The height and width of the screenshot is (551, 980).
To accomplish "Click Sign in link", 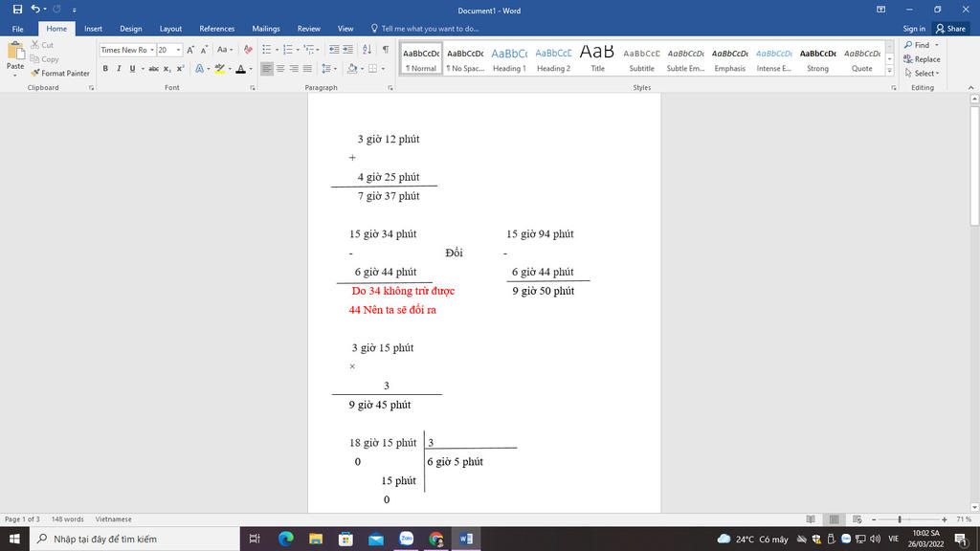I will pos(914,29).
